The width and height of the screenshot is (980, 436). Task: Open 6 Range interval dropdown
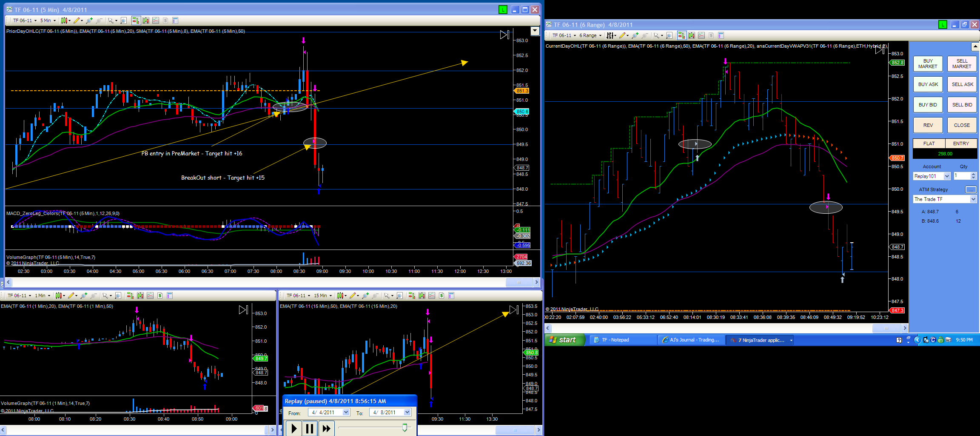590,35
